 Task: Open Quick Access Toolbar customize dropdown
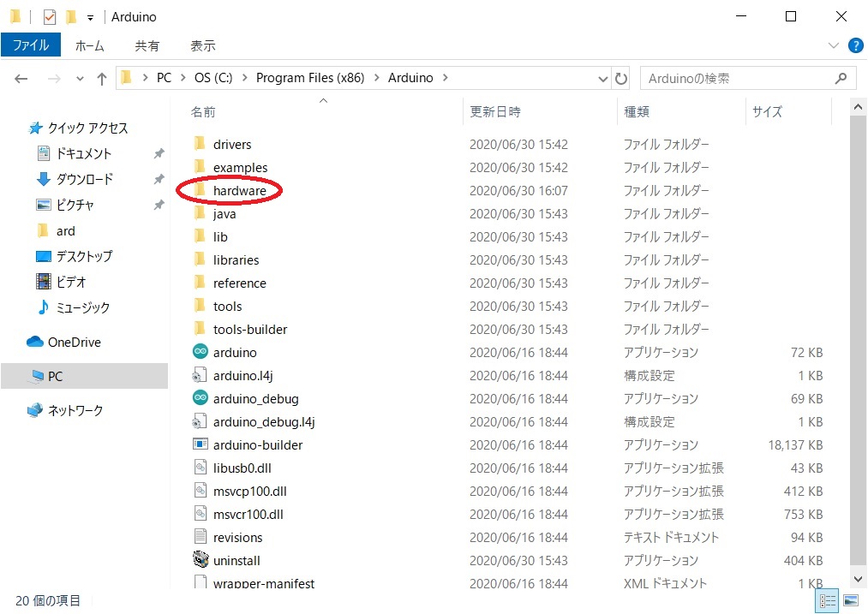point(90,17)
